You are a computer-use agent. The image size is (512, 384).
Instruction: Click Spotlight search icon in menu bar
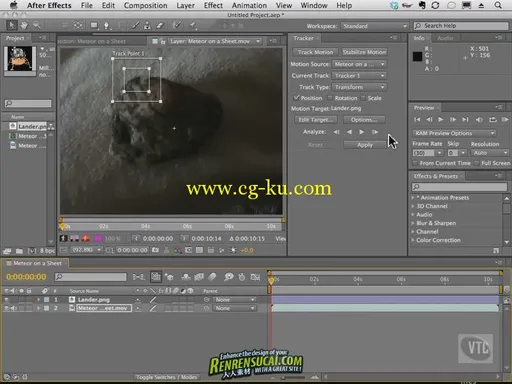pyautogui.click(x=498, y=5)
